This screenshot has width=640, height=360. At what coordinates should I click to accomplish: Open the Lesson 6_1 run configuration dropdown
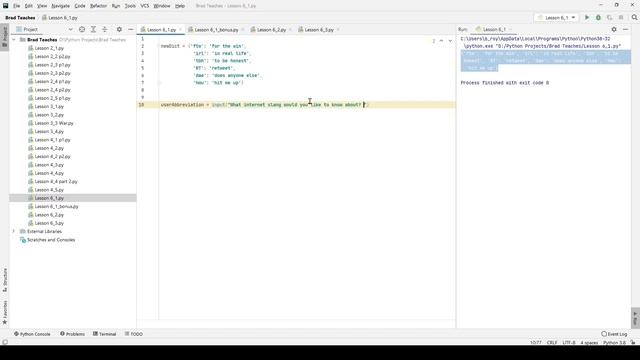[x=556, y=18]
